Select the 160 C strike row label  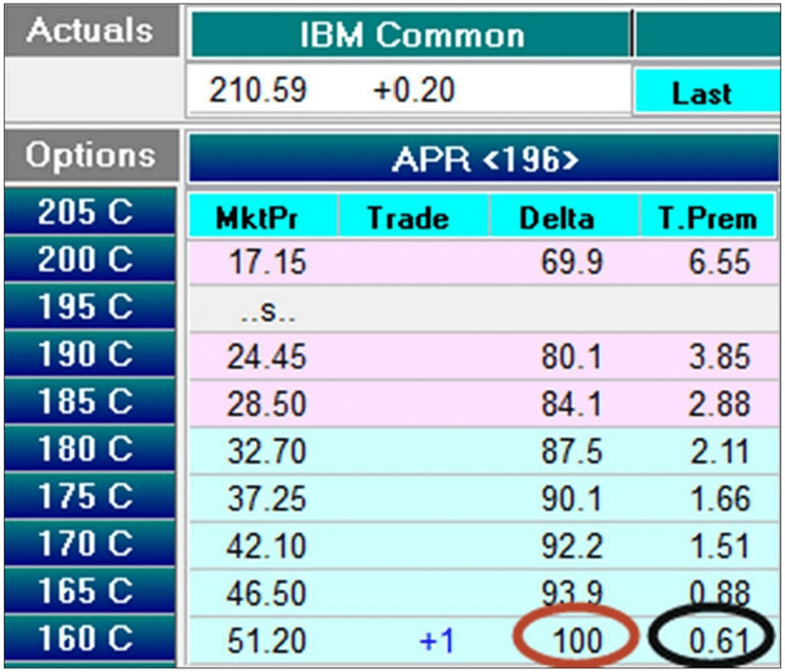[90, 638]
